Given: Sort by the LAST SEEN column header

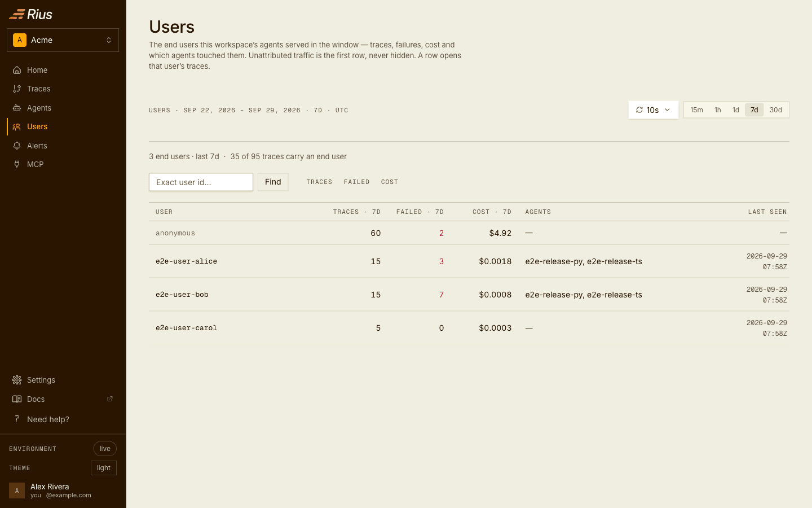Looking at the screenshot, I should (767, 212).
